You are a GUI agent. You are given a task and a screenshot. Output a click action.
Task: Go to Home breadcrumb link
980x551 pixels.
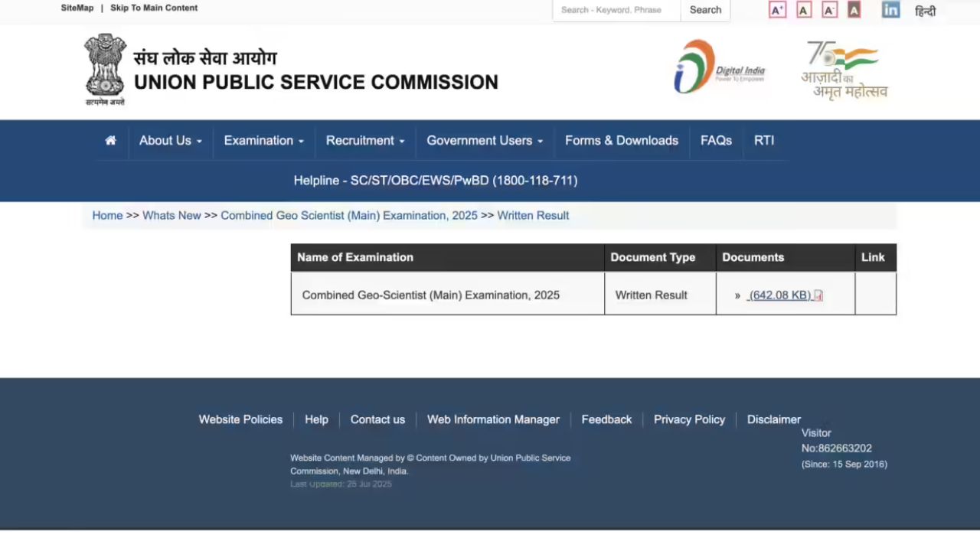pyautogui.click(x=108, y=216)
